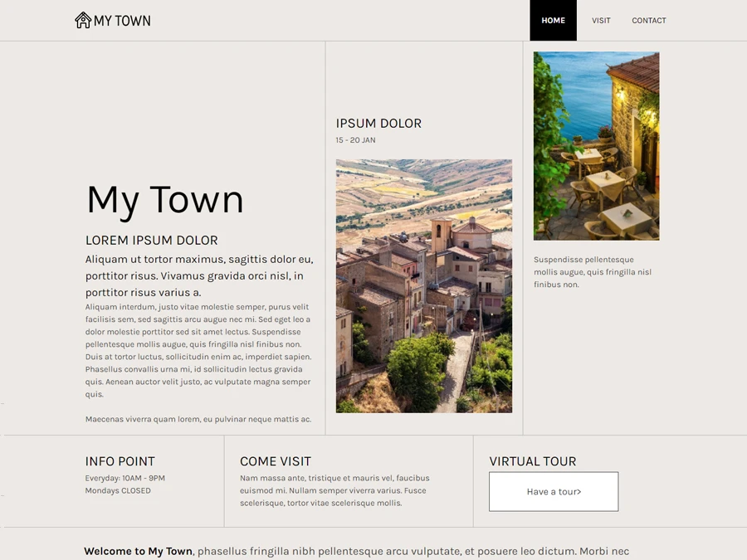This screenshot has height=560, width=747.
Task: Click the bold 'Welcome to My Town' text
Action: [x=138, y=551]
